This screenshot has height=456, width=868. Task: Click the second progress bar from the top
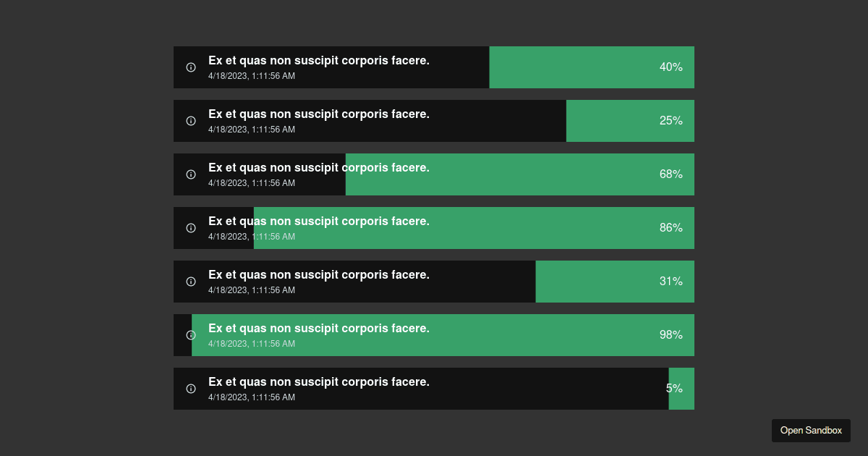click(x=434, y=121)
